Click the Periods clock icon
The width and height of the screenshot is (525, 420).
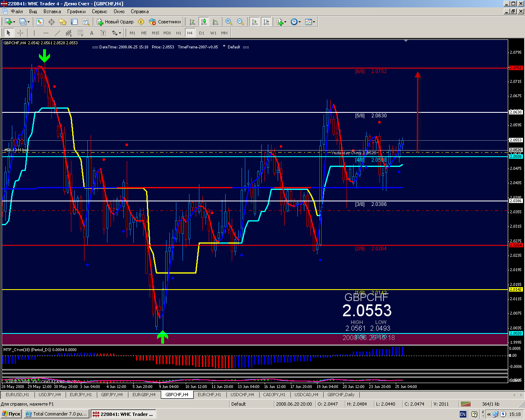(294, 22)
